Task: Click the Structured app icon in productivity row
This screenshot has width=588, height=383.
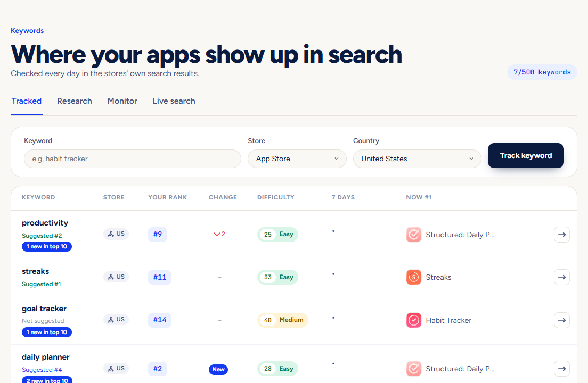Action: pos(414,235)
